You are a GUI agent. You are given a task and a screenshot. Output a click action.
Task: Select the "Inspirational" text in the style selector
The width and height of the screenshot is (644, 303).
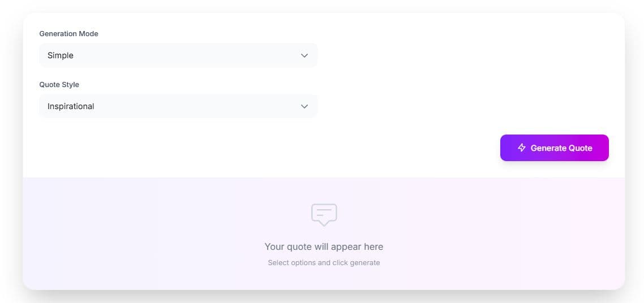pos(71,106)
